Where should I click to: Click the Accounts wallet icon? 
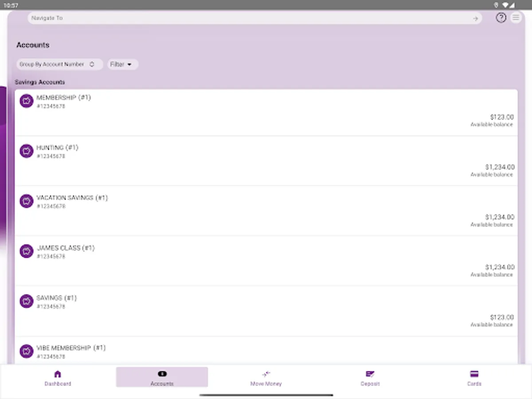pyautogui.click(x=162, y=374)
